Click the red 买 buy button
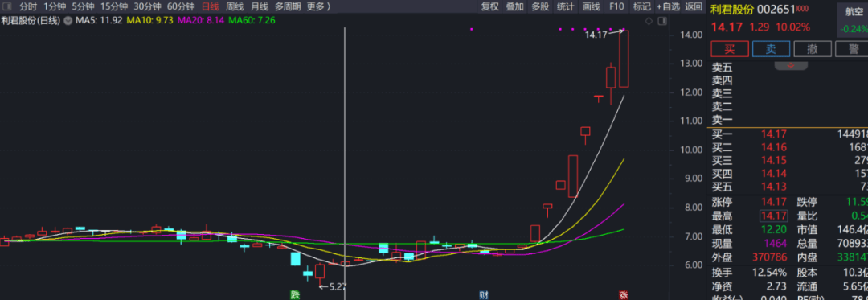 pos(730,49)
